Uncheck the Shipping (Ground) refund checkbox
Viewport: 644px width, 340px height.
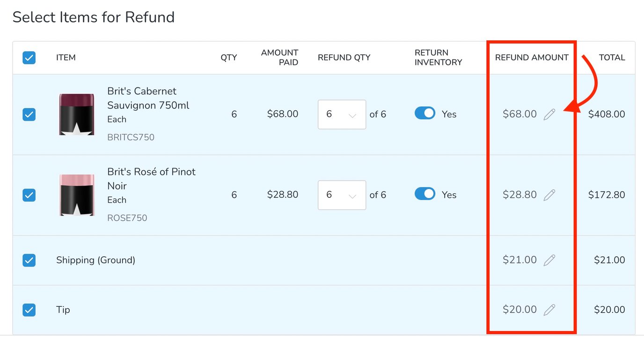29,260
